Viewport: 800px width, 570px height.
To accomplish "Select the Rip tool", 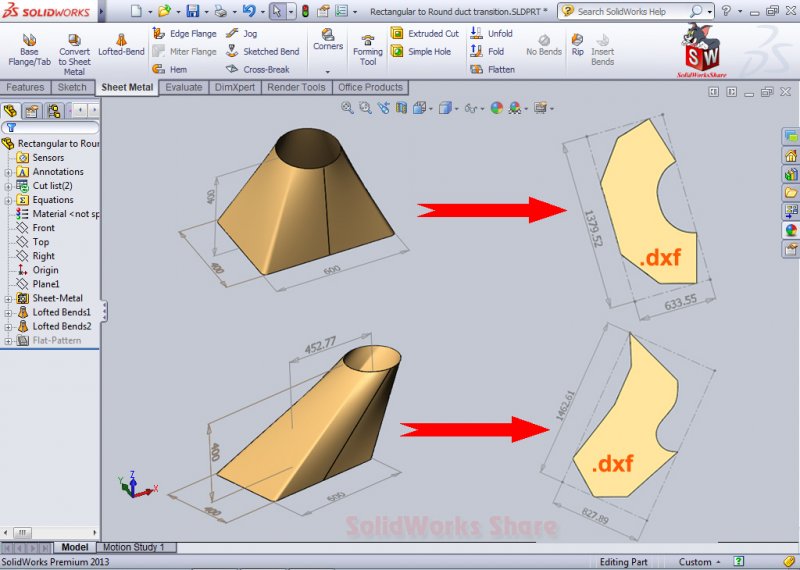I will point(577,45).
